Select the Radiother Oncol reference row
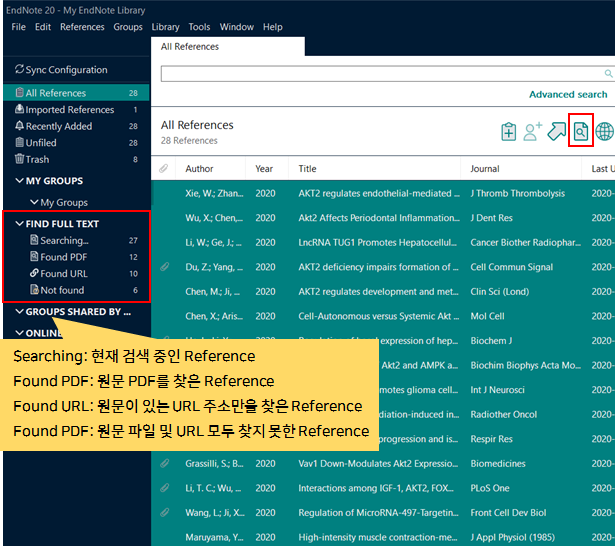The height and width of the screenshot is (546, 615). pyautogui.click(x=496, y=414)
